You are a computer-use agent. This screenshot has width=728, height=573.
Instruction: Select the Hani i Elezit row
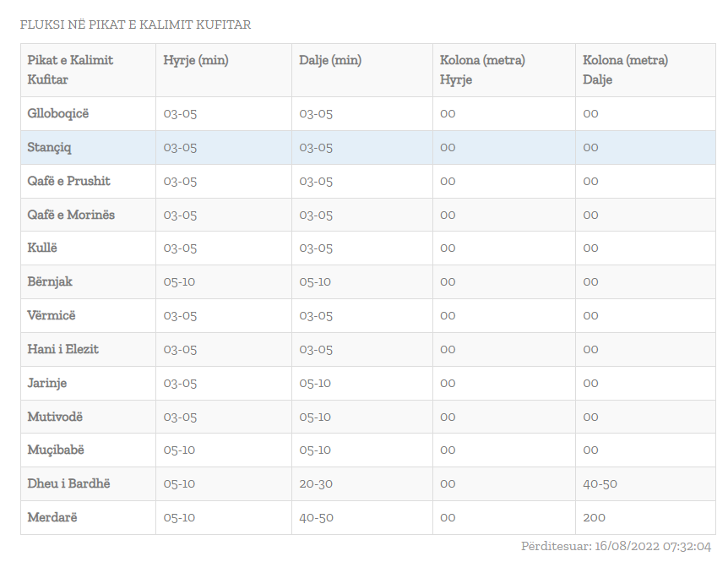tap(62, 349)
